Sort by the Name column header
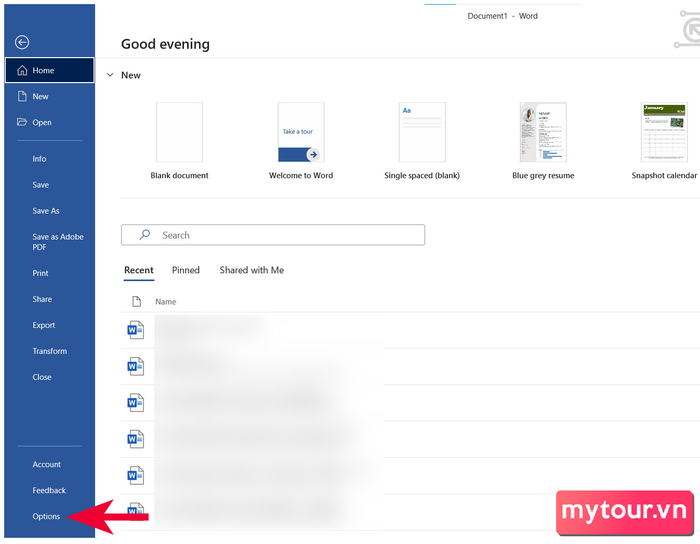The height and width of the screenshot is (544, 700). [x=166, y=302]
